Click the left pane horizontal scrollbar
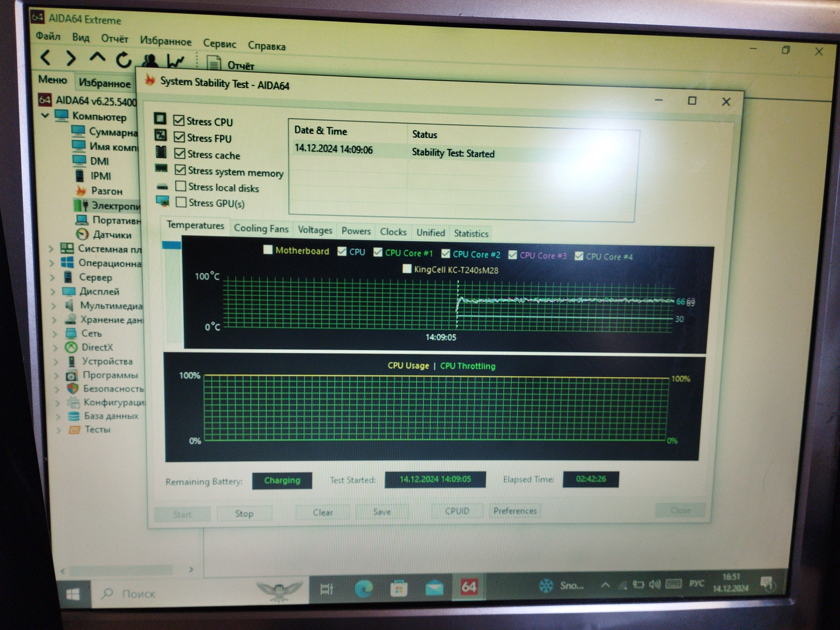Screen dimensions: 840x630 tap(121, 570)
